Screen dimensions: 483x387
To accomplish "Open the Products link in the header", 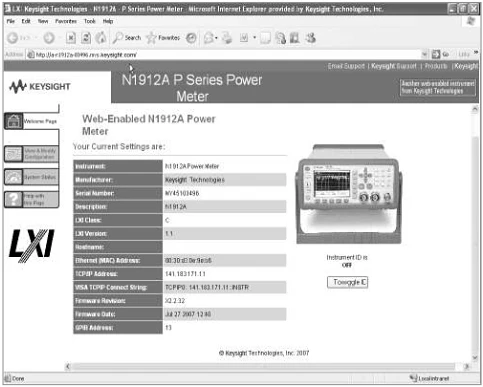I will point(436,66).
